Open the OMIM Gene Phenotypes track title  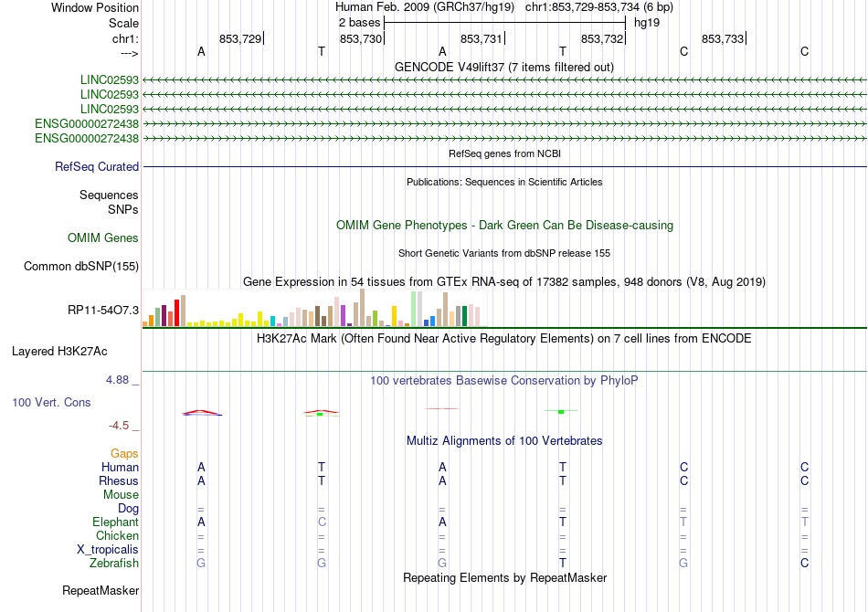point(504,226)
